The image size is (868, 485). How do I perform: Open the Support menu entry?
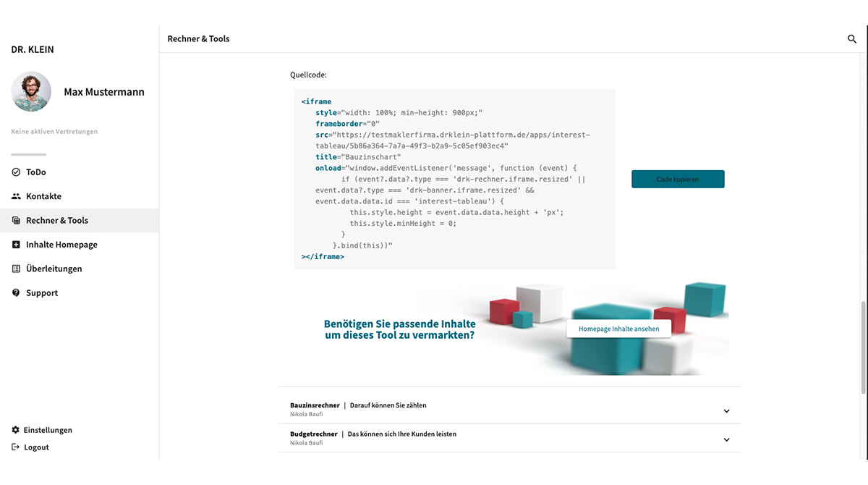(x=42, y=292)
